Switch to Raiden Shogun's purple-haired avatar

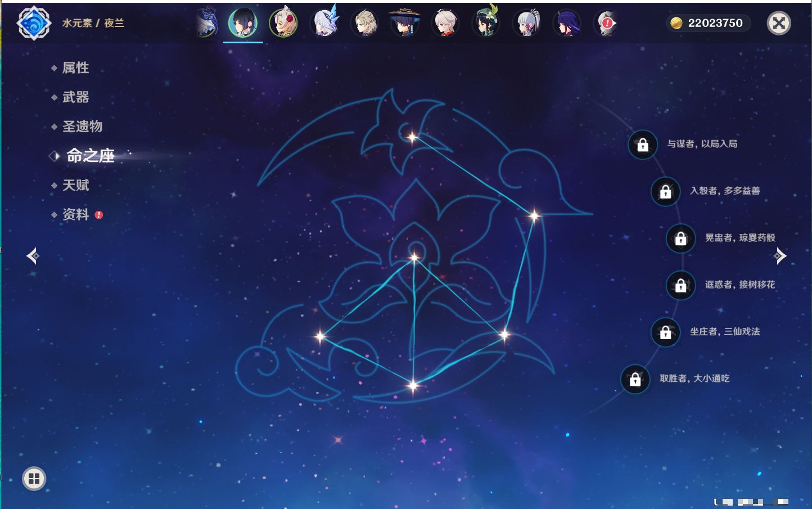pyautogui.click(x=567, y=23)
